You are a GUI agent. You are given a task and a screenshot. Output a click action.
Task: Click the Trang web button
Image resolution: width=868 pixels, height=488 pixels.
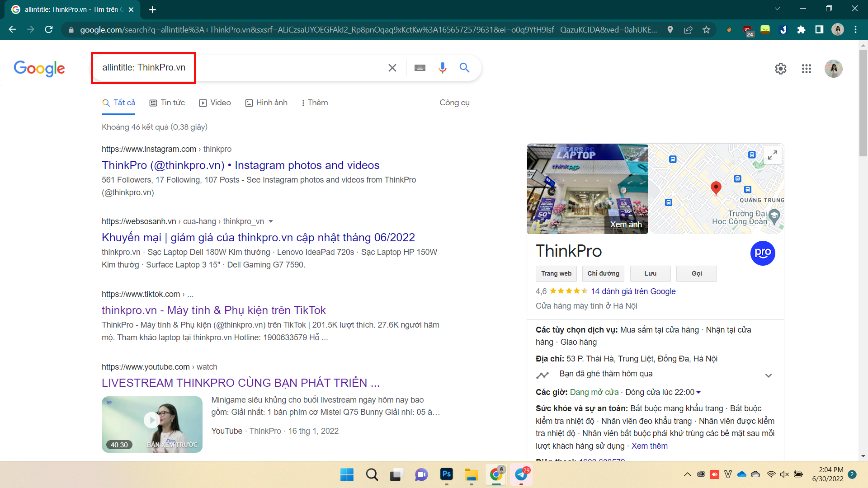pos(556,274)
